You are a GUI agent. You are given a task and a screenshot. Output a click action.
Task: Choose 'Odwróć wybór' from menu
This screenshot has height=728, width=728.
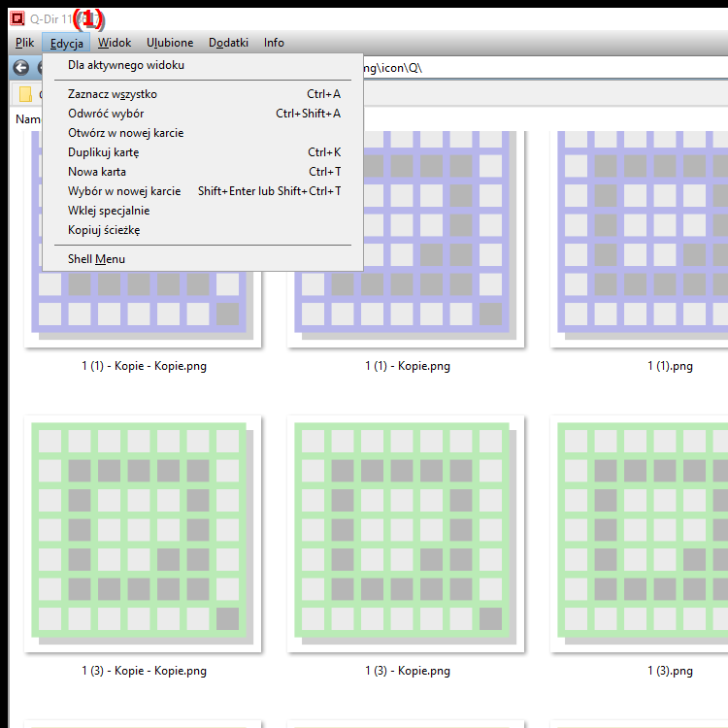pyautogui.click(x=203, y=114)
